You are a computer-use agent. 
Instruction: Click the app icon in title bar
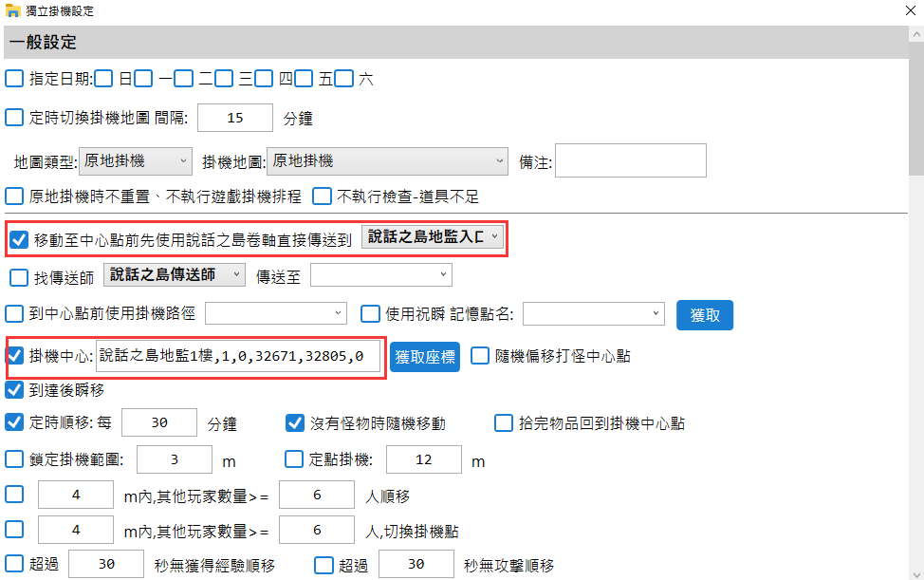(14, 11)
